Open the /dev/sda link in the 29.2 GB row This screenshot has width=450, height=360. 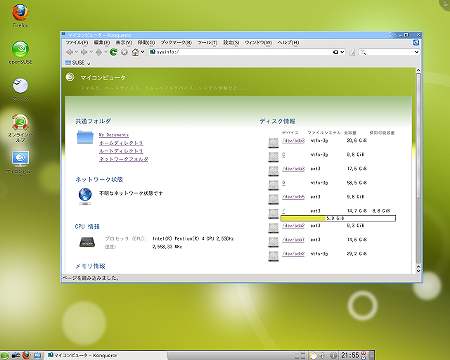pyautogui.click(x=293, y=254)
